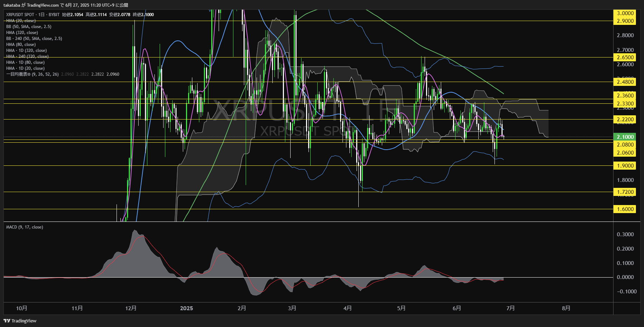644x327 pixels.
Task: Click the Ichimoku 2.2822 legend value
Action: pos(98,74)
